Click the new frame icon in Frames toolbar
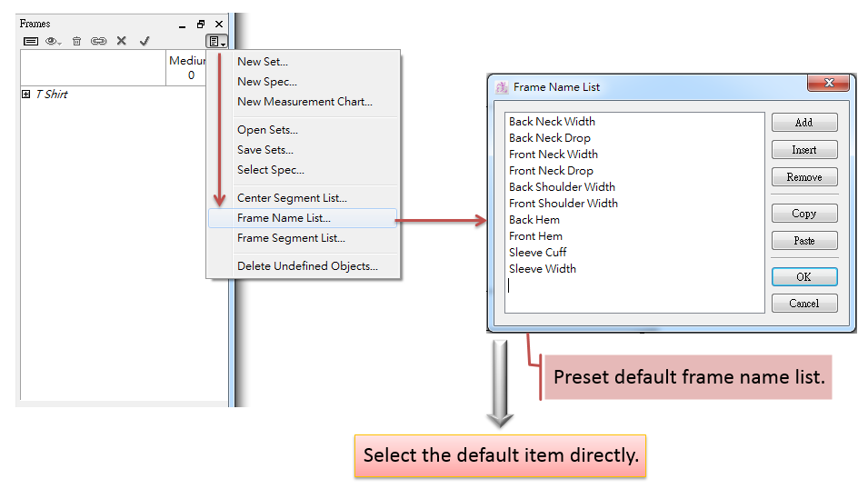Image resolution: width=868 pixels, height=489 pixels. [x=31, y=41]
